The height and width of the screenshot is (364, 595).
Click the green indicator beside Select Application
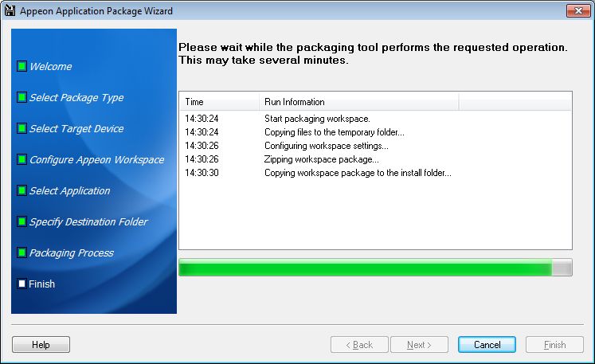pyautogui.click(x=22, y=190)
